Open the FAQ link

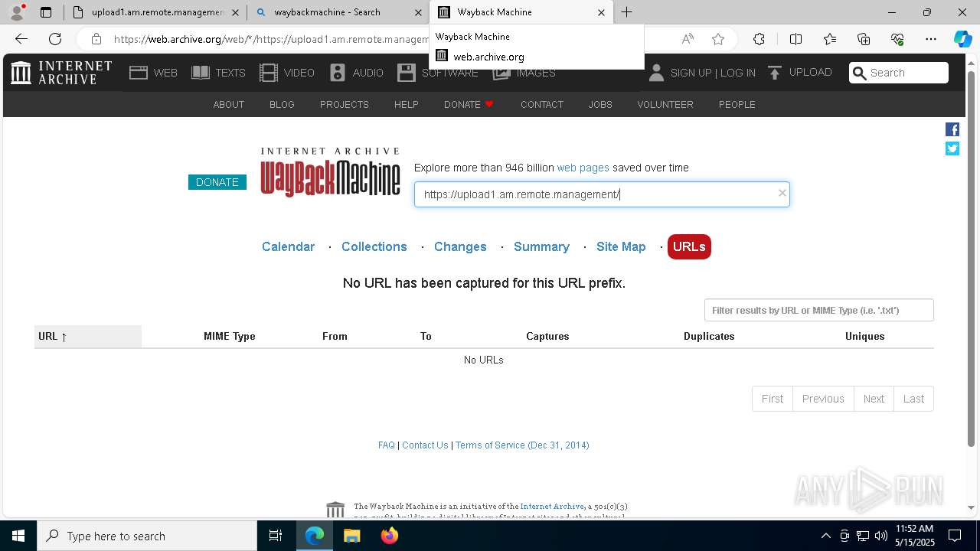click(x=387, y=445)
